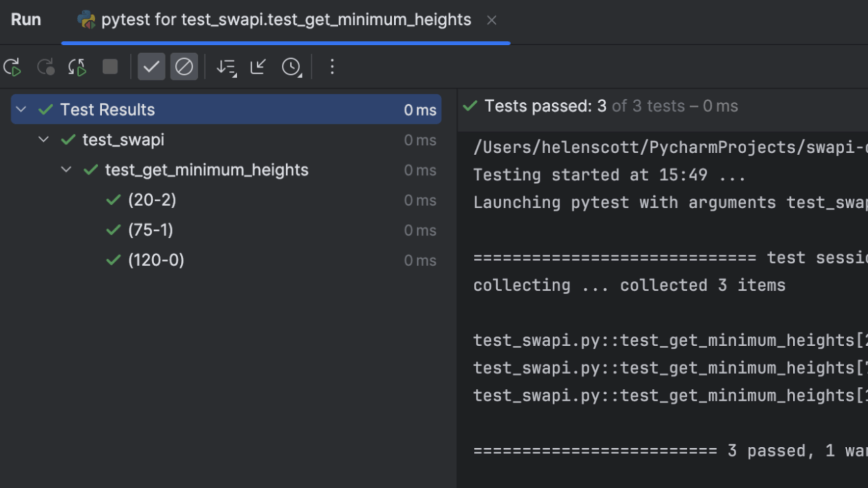This screenshot has height=488, width=868.
Task: Collapse test_get_minimum_heights parameters
Action: pyautogui.click(x=66, y=170)
